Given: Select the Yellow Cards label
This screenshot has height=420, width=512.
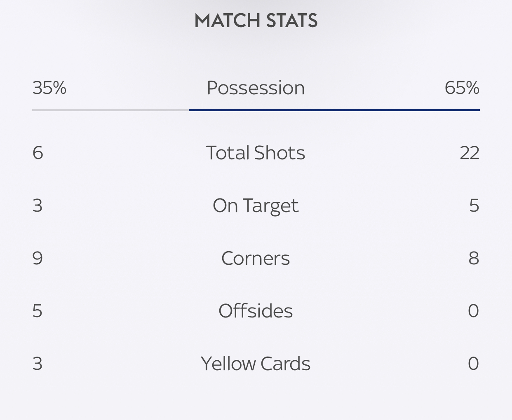Looking at the screenshot, I should tap(256, 364).
